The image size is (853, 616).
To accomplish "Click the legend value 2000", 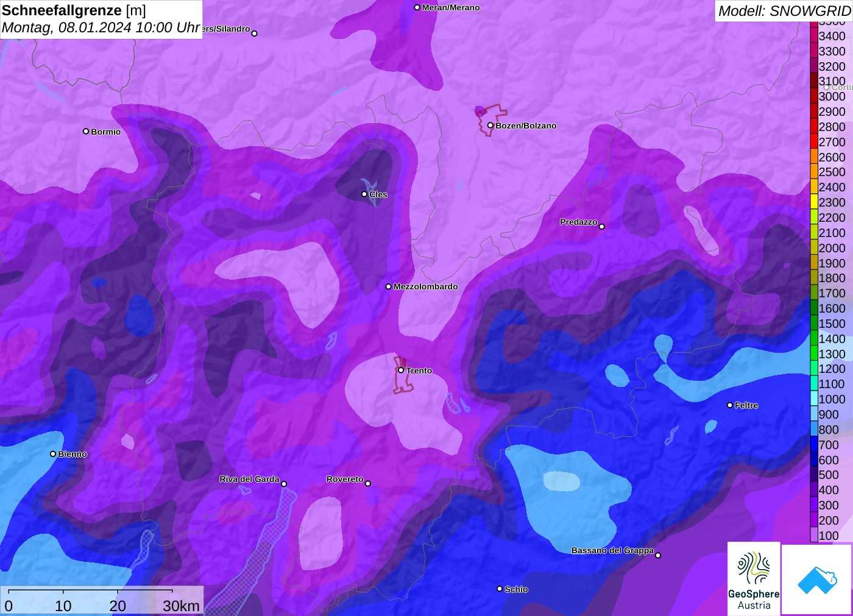I will [x=832, y=248].
